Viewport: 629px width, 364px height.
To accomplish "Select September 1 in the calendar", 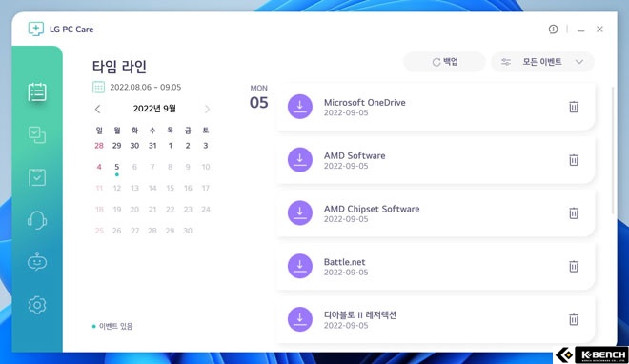I will [x=170, y=146].
